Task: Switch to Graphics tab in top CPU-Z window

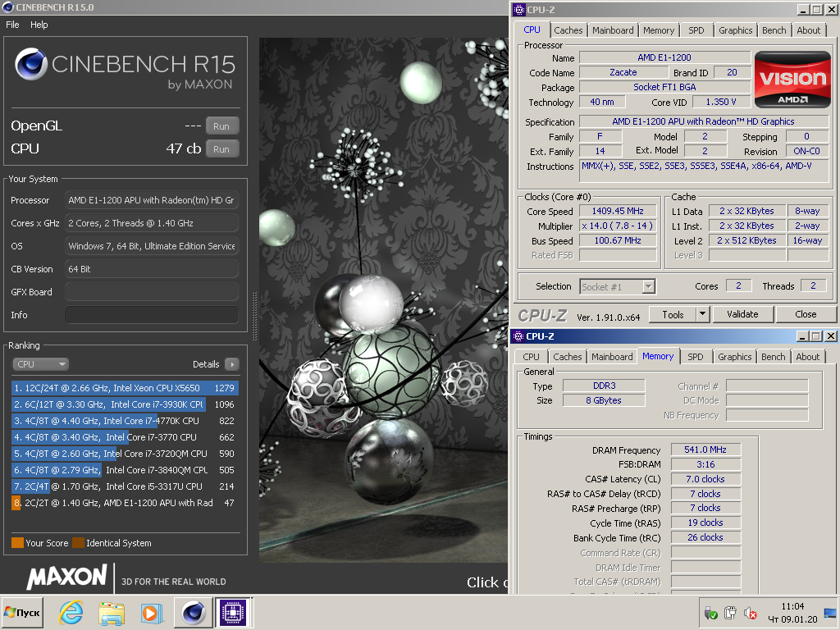Action: click(735, 30)
